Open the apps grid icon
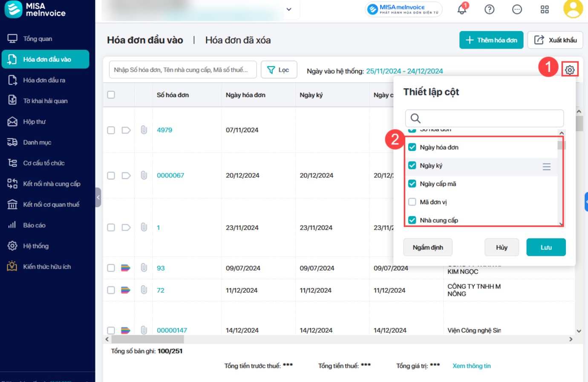 tap(545, 9)
